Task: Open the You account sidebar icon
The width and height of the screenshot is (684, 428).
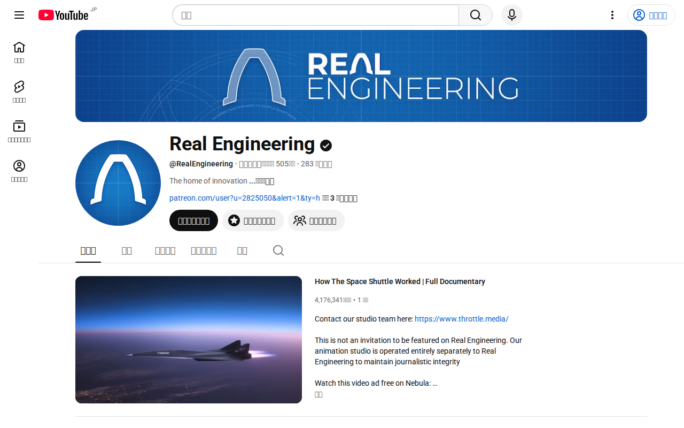Action: 19,171
